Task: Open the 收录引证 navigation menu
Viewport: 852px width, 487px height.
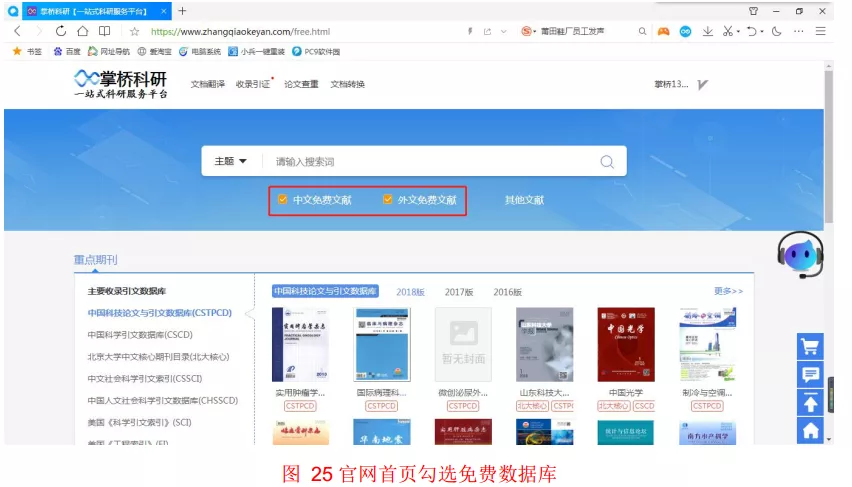Action: [253, 85]
